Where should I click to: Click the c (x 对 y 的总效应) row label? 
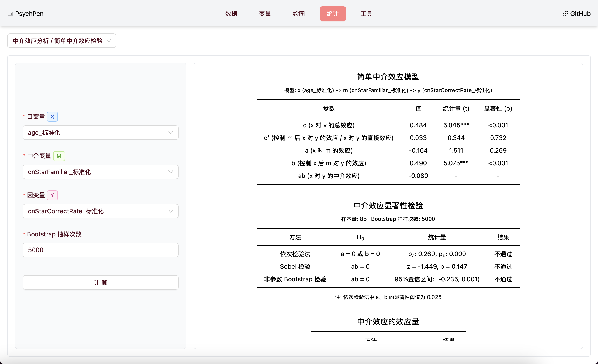[329, 125]
